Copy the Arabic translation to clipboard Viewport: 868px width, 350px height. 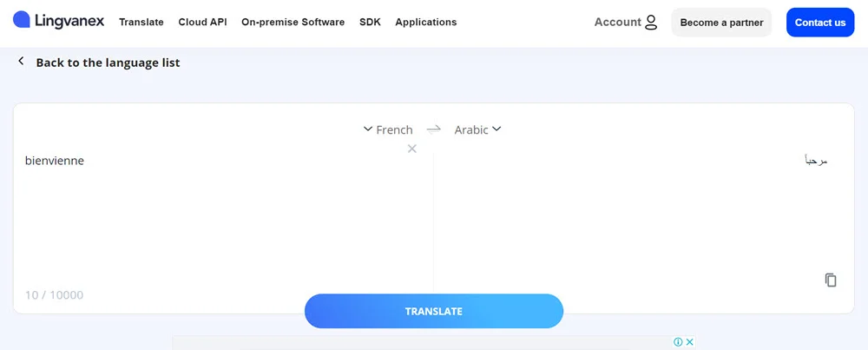click(831, 281)
